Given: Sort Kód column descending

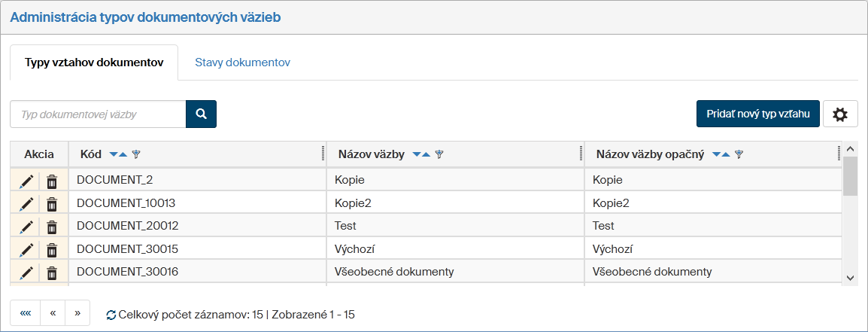Looking at the screenshot, I should click(x=114, y=154).
